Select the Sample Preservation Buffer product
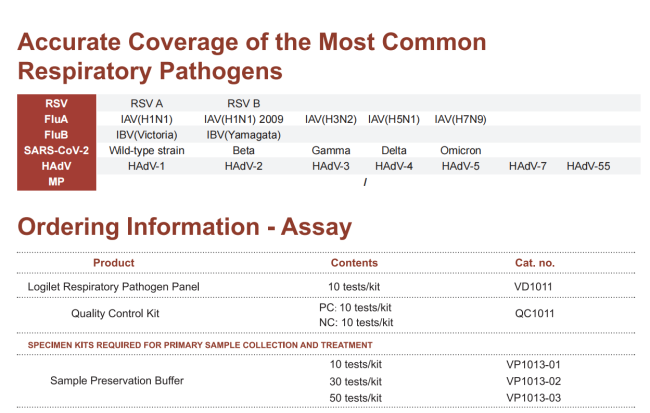This screenshot has height=413, width=650. coord(117,381)
